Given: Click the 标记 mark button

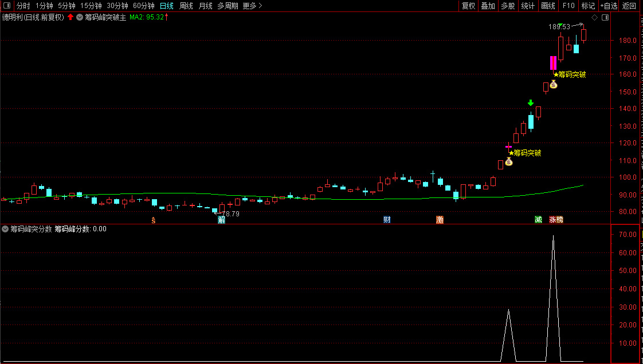Looking at the screenshot, I should tap(588, 6).
